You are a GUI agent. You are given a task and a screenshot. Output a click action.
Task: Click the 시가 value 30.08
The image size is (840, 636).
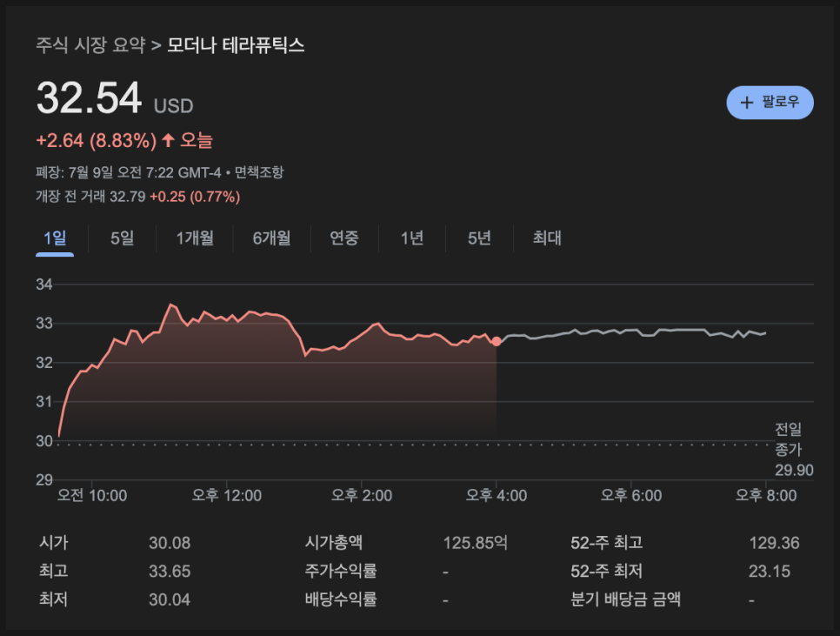click(x=170, y=543)
